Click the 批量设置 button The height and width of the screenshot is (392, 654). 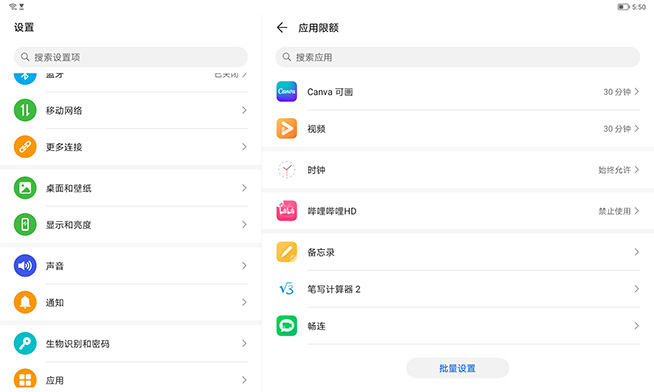457,368
